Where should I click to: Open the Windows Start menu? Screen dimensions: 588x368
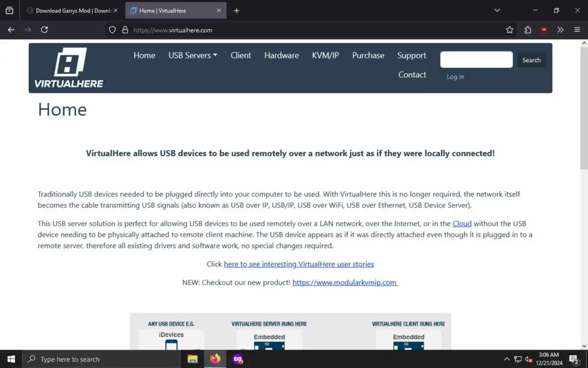pyautogui.click(x=11, y=359)
